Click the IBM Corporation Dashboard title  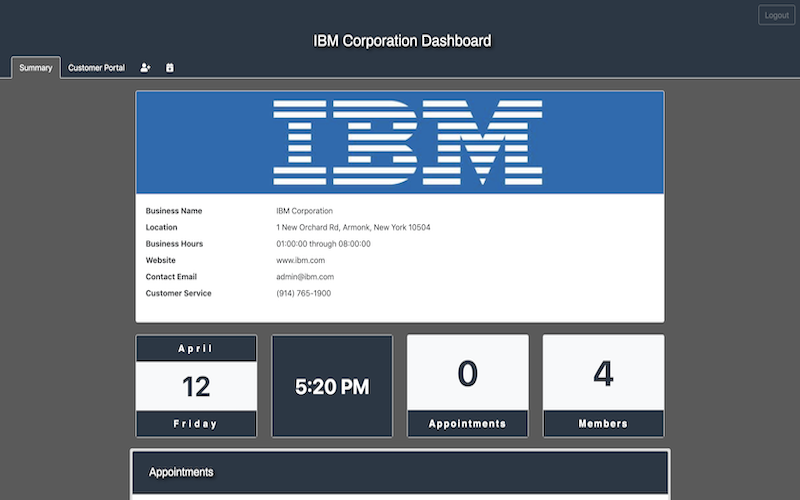point(402,41)
